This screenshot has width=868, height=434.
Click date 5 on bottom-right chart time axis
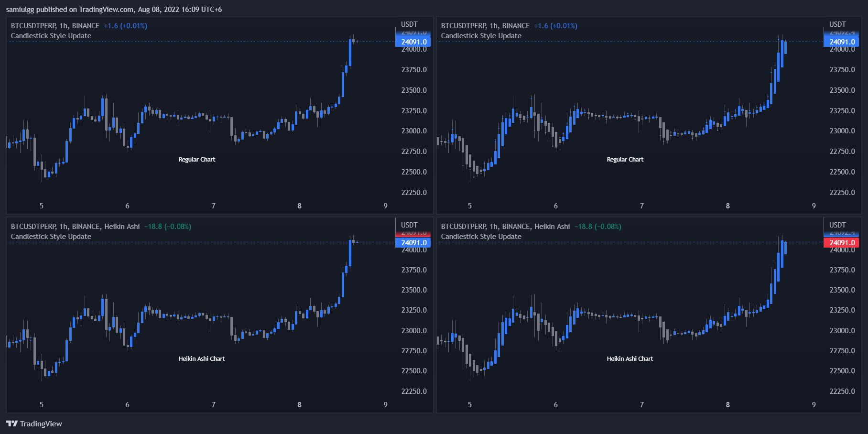point(470,405)
